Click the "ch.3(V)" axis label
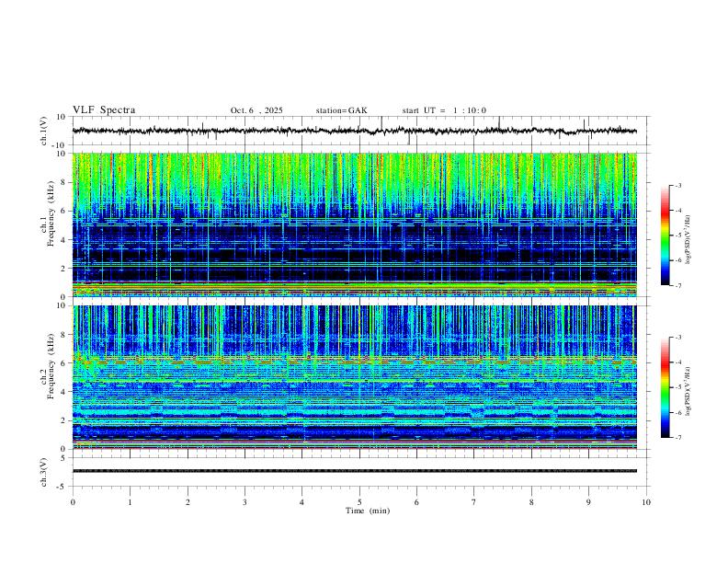This screenshot has width=728, height=563. pos(44,472)
